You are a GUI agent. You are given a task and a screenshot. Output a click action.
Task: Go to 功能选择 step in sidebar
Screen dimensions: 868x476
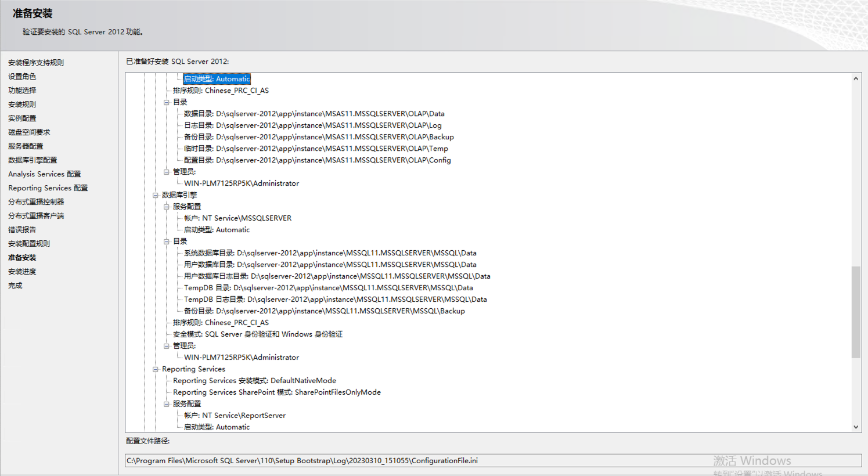point(22,91)
